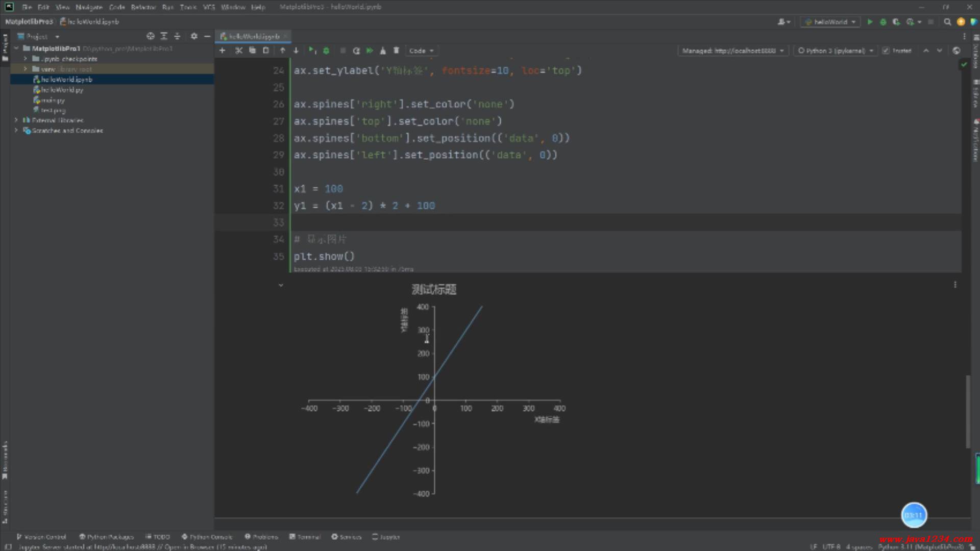Expand the External Libraries tree node
Screen dimensions: 980x551
point(16,120)
